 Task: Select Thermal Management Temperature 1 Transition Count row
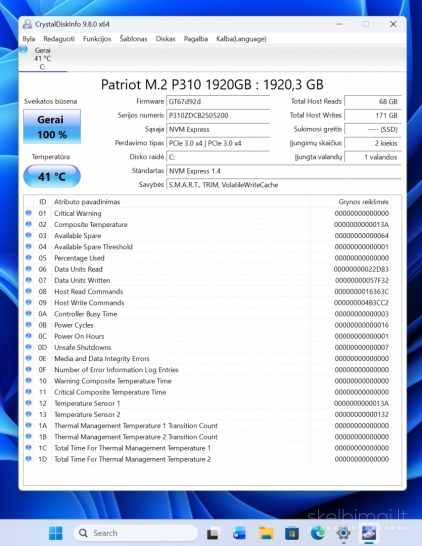click(207, 426)
